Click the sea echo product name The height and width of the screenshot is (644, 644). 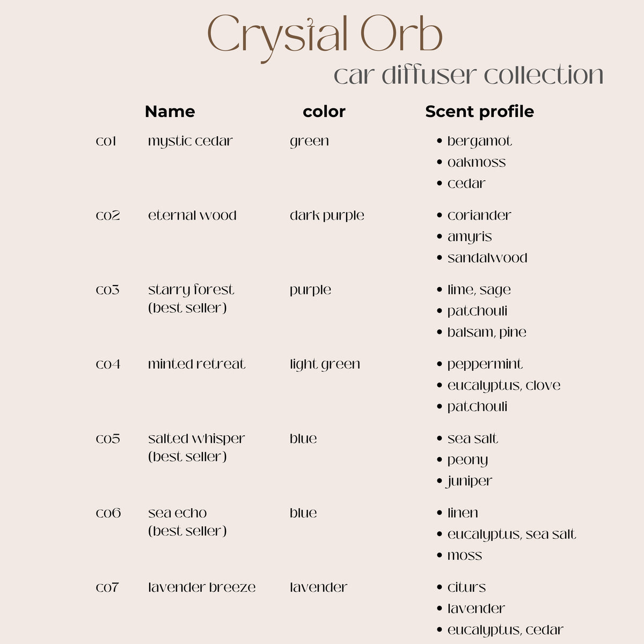tap(178, 513)
